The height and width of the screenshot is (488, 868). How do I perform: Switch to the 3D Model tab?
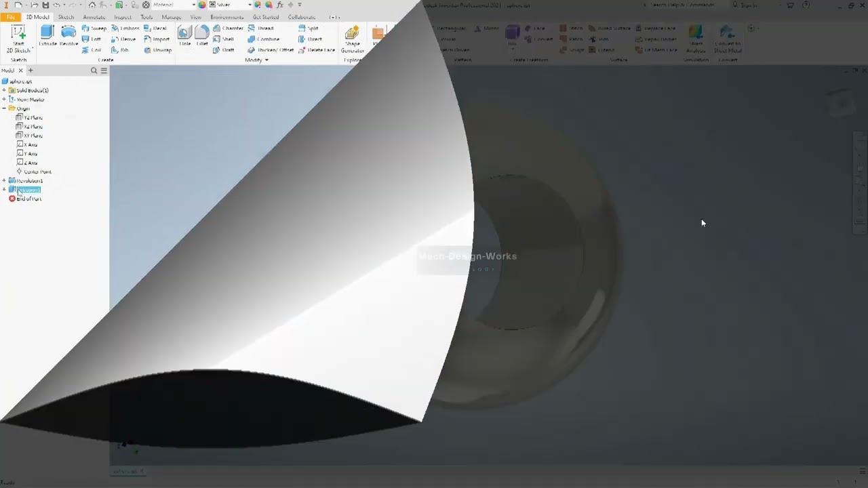pyautogui.click(x=37, y=17)
